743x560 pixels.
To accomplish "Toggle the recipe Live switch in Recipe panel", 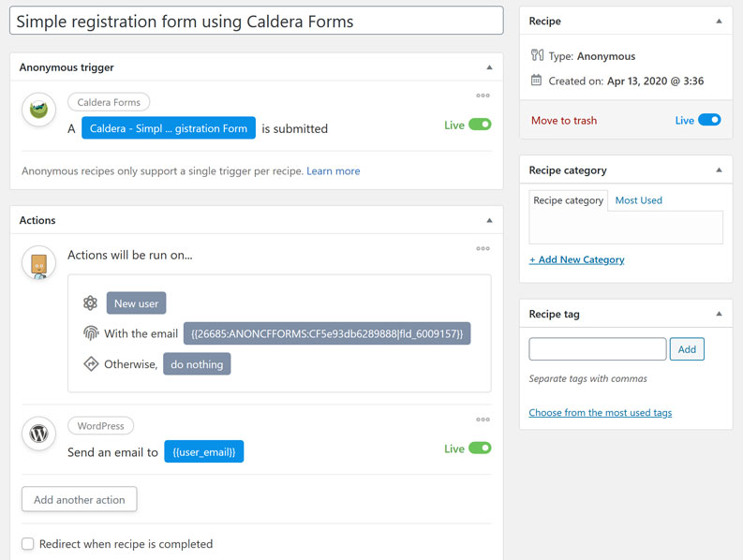I will (709, 120).
